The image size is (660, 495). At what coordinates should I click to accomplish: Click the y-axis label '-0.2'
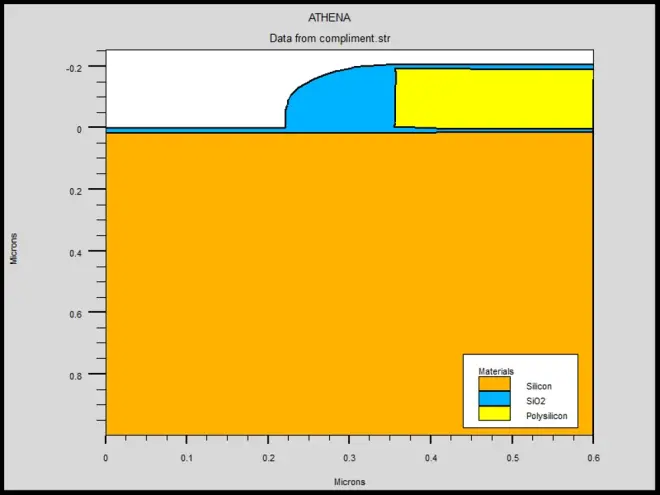(74, 68)
